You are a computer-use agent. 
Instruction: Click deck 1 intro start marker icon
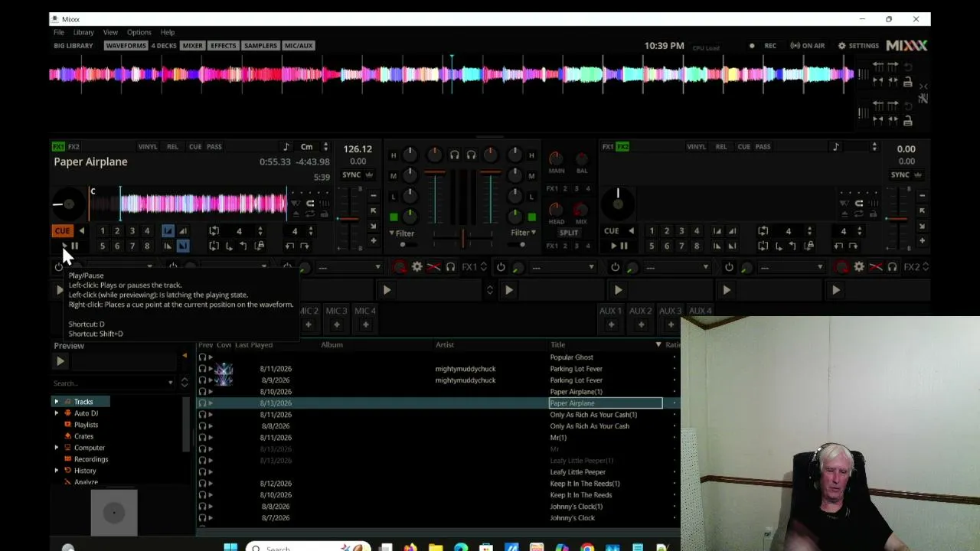(168, 230)
